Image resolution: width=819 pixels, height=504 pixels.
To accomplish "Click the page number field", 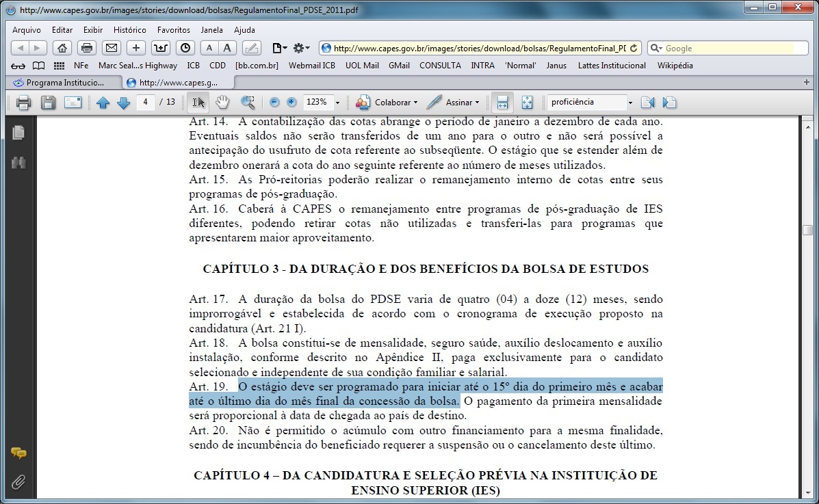I will (x=145, y=103).
